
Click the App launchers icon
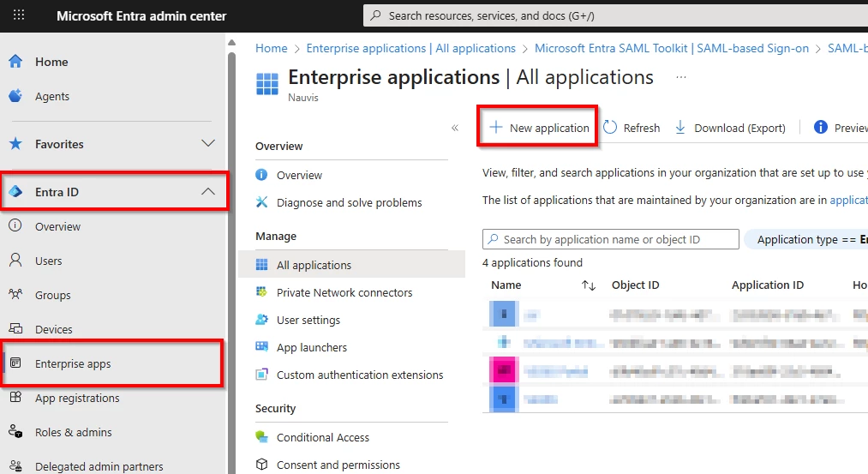coord(261,346)
